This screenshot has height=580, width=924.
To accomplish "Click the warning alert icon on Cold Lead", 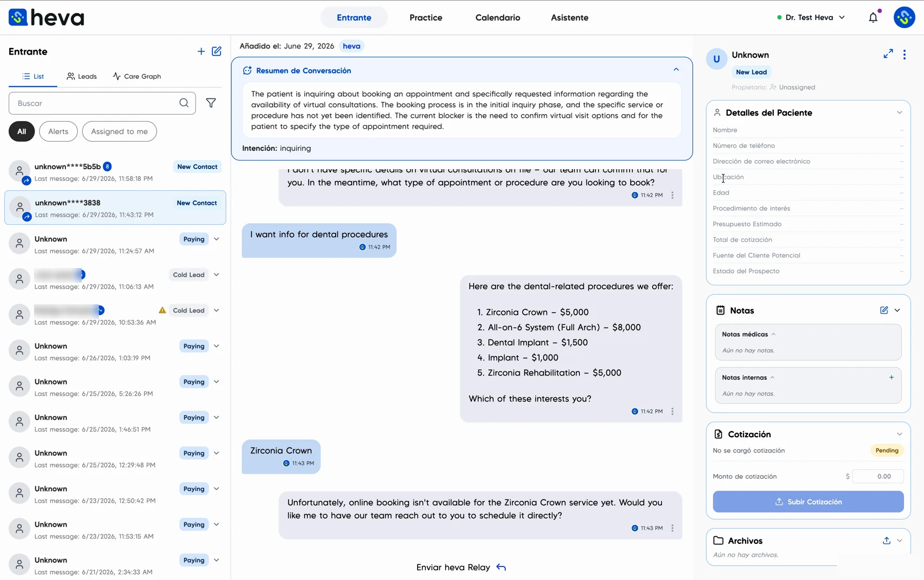I will click(x=162, y=310).
